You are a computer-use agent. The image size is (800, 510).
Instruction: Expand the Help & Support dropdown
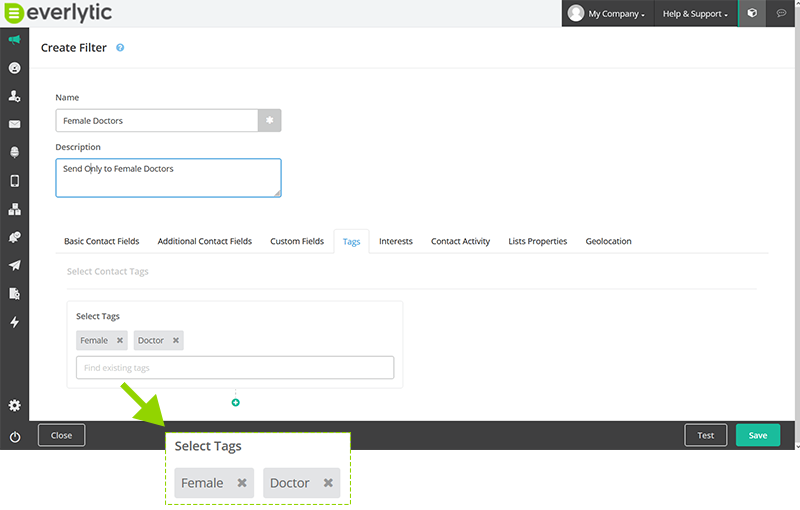pyautogui.click(x=695, y=13)
